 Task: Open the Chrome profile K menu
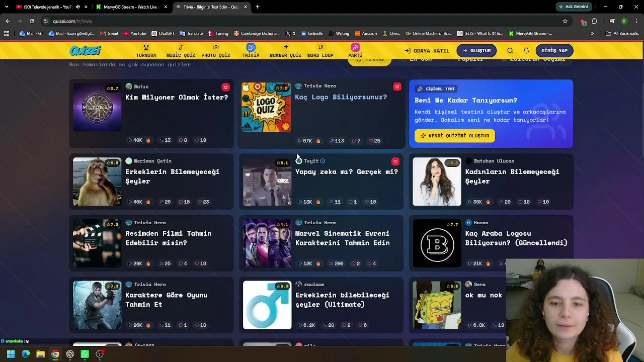pos(624,21)
